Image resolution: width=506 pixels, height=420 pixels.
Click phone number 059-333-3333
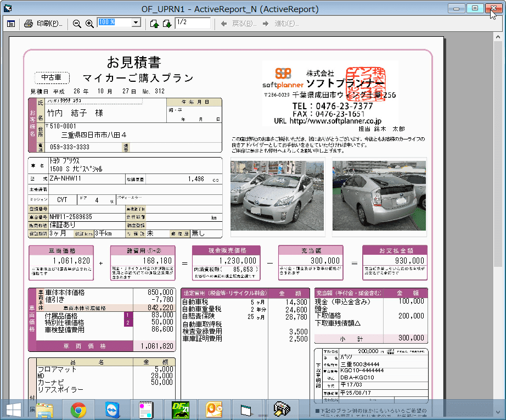pos(70,147)
